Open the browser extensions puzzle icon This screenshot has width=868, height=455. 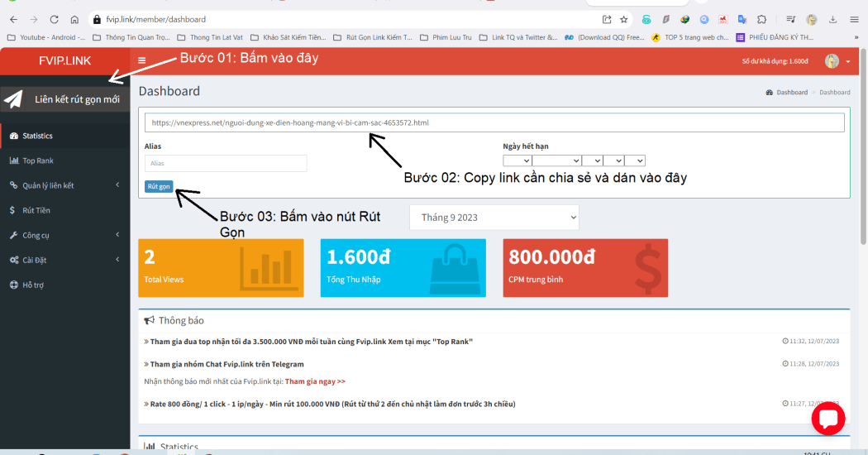point(761,19)
